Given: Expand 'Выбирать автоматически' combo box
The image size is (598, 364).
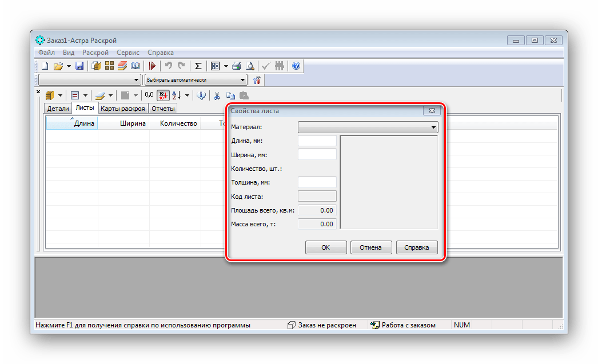Looking at the screenshot, I should tap(196, 79).
